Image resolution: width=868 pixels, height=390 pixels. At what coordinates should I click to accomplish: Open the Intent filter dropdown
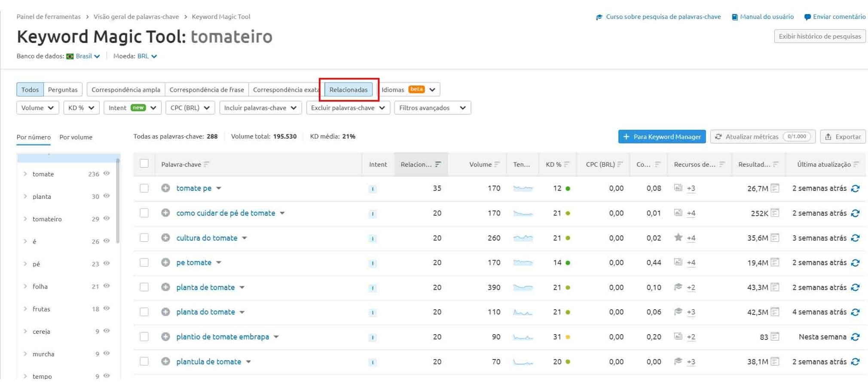tap(132, 108)
